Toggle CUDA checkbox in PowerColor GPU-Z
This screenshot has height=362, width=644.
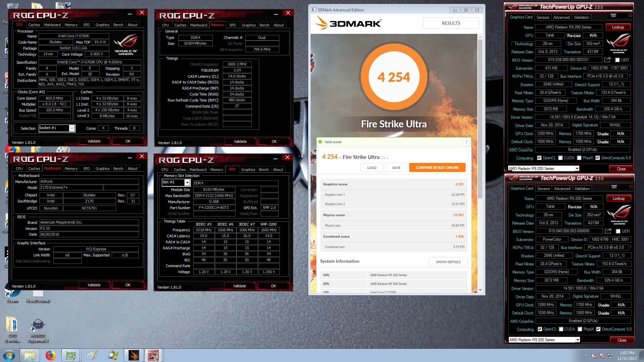561,329
